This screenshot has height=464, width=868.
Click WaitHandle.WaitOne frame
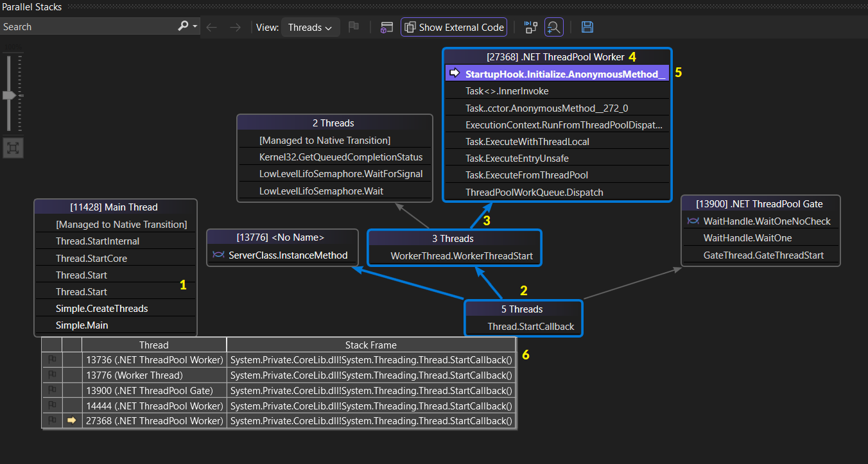(x=748, y=238)
